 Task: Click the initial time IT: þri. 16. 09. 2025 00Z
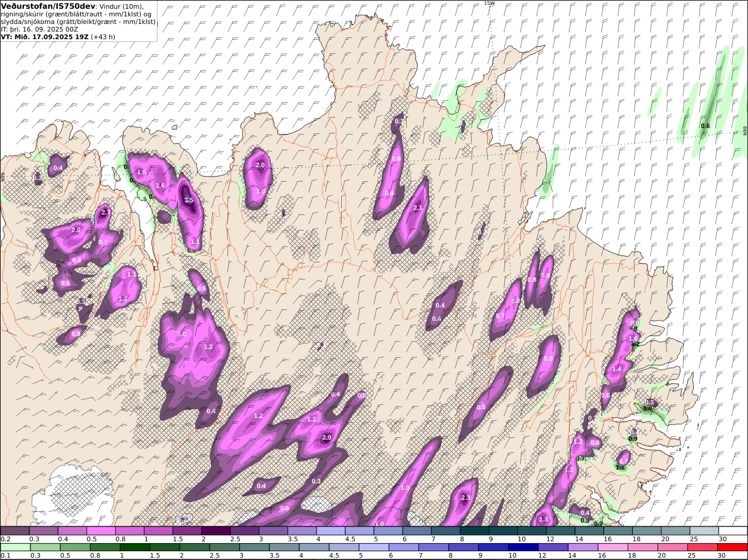pos(39,29)
